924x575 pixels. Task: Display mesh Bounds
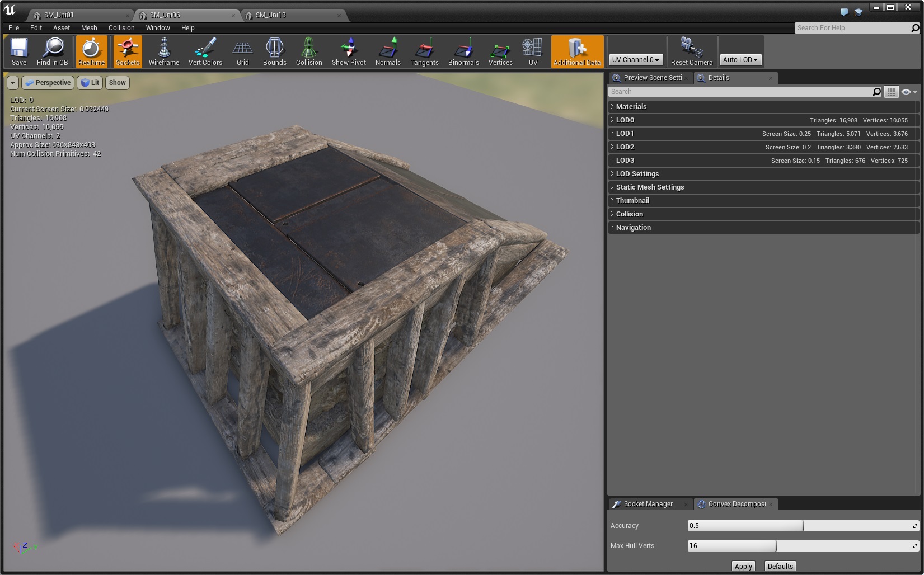coord(275,51)
